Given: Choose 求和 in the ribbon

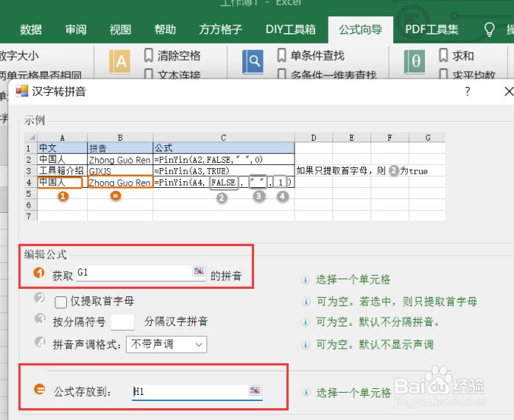Looking at the screenshot, I should click(x=463, y=56).
